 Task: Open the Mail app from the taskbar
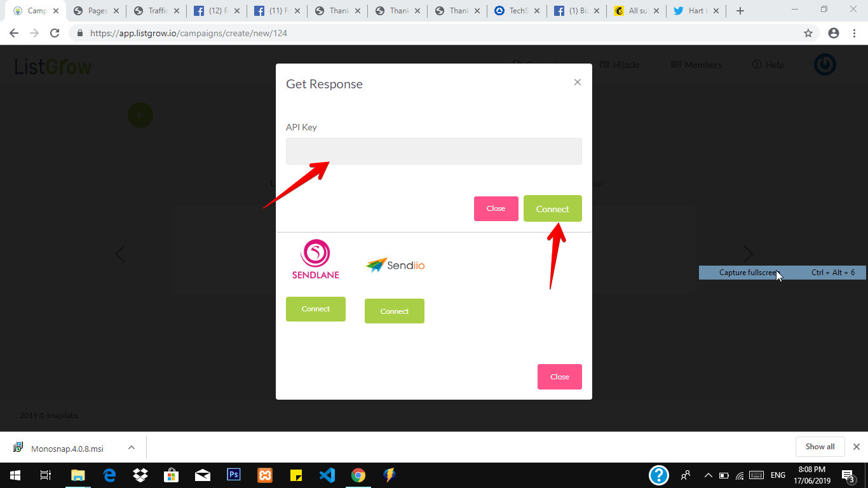click(x=203, y=475)
